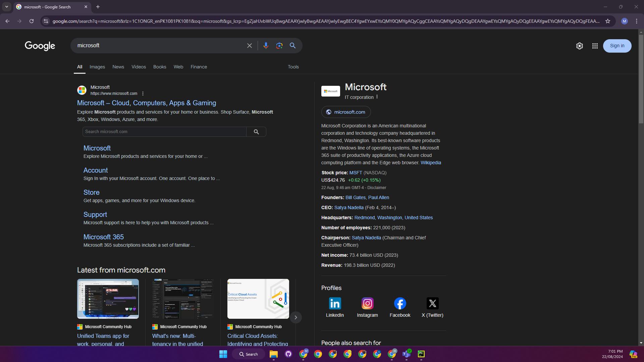Image resolution: width=644 pixels, height=362 pixels.
Task: Open the Store sitelink
Action: [92, 192]
